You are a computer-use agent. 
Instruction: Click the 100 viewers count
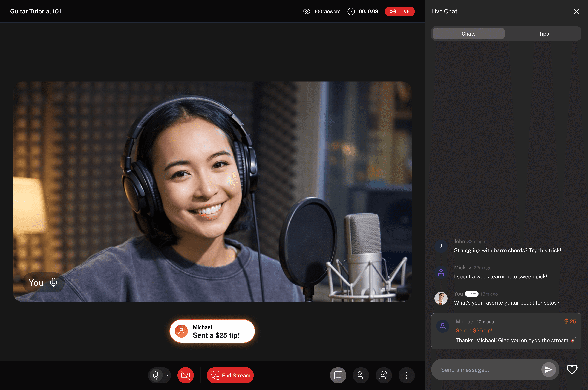(327, 11)
